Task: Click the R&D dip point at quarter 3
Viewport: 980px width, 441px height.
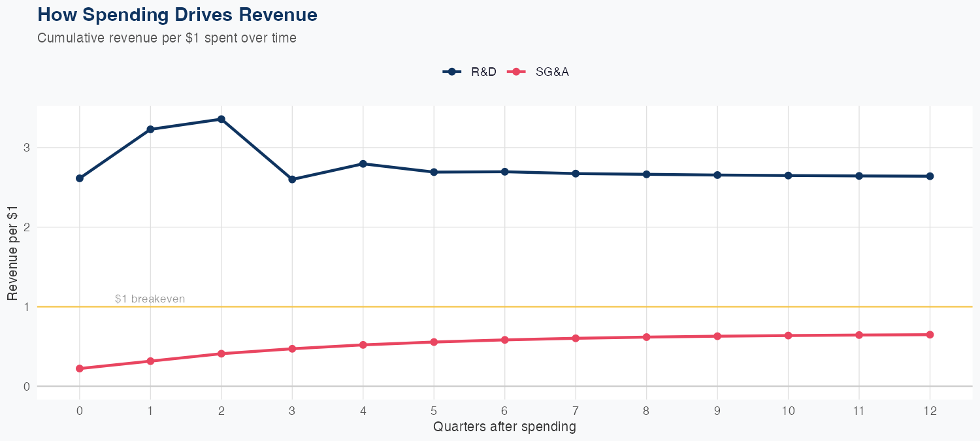Action: pyautogui.click(x=292, y=179)
